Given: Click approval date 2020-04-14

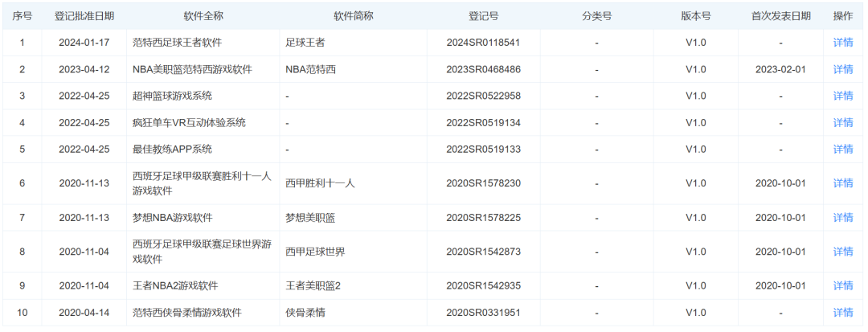Looking at the screenshot, I should click(x=84, y=313).
